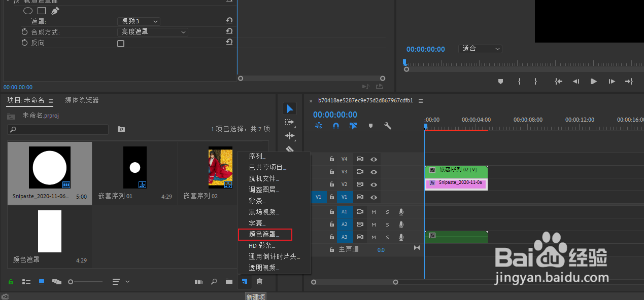Select the pen mask tool
Image resolution: width=644 pixels, height=300 pixels.
(55, 11)
